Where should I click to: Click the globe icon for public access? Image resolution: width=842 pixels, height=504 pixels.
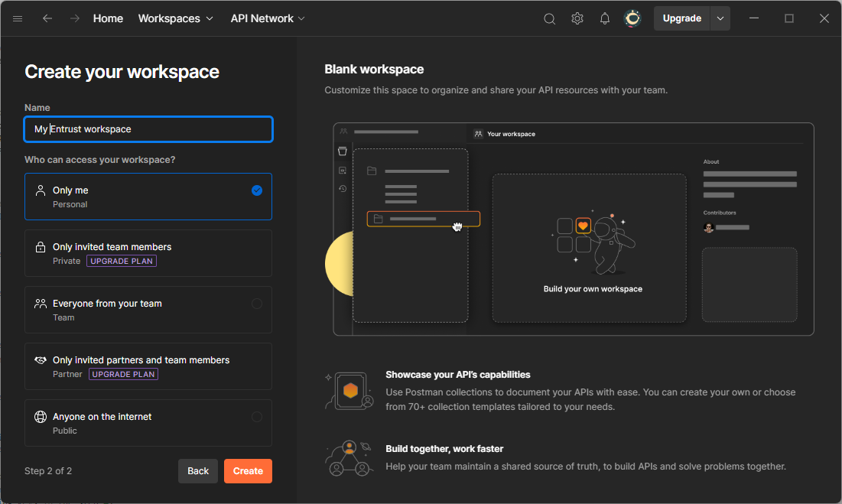(x=41, y=418)
